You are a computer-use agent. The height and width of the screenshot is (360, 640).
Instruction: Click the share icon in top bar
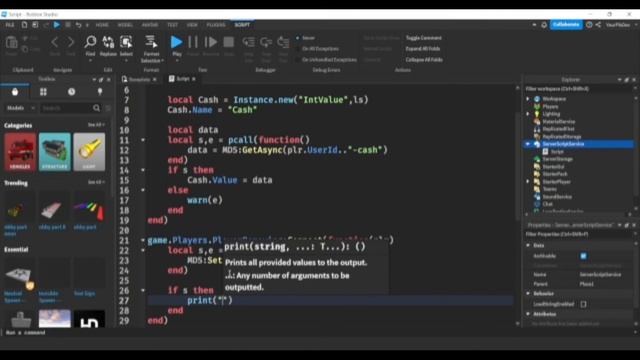tap(598, 25)
